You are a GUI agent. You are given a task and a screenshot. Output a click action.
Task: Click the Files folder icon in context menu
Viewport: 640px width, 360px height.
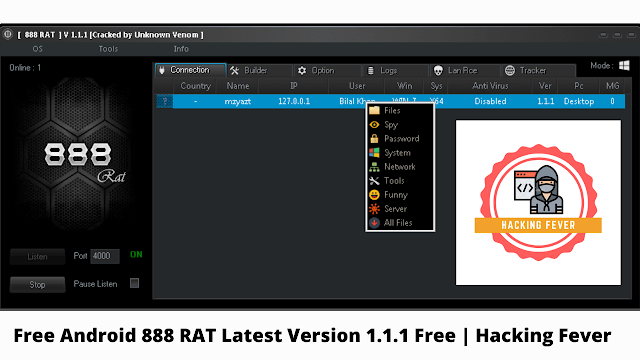pos(374,110)
